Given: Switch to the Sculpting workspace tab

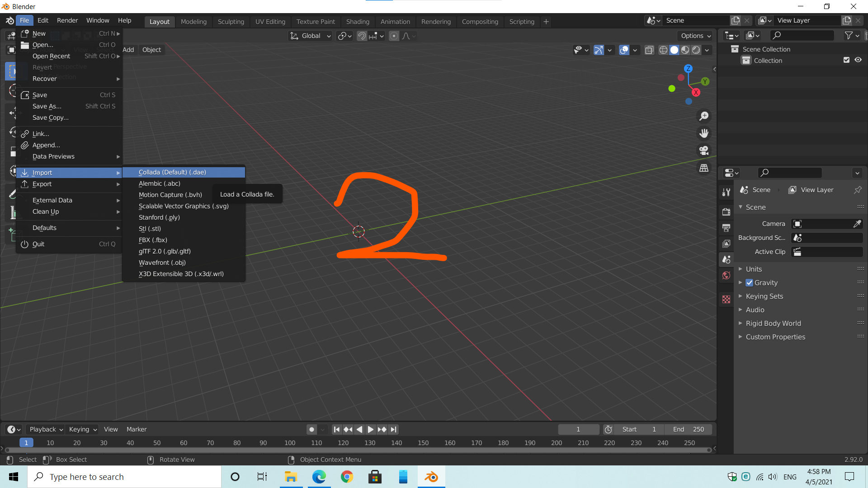Looking at the screenshot, I should (231, 21).
